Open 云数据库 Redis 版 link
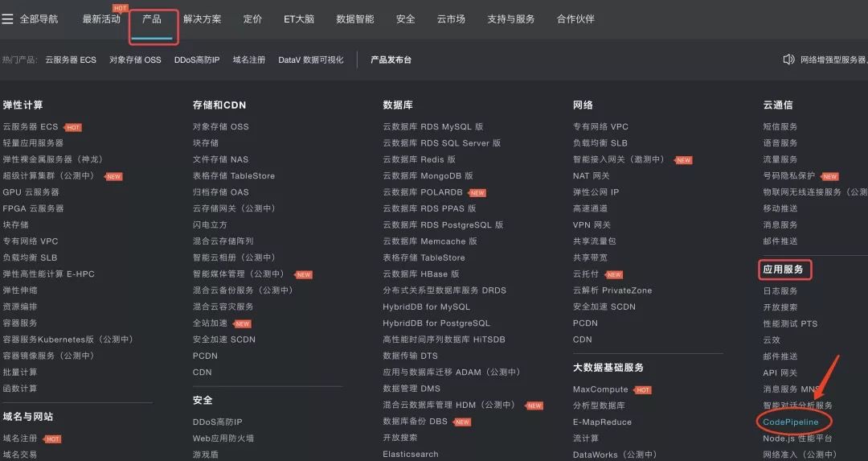The height and width of the screenshot is (461, 868). tap(419, 159)
